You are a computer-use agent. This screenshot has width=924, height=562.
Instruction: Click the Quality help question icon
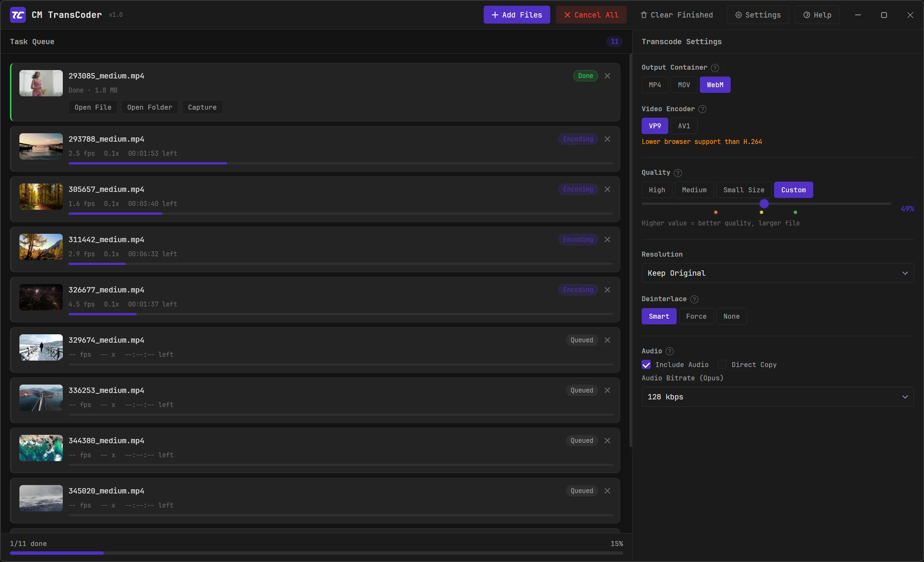tap(678, 173)
